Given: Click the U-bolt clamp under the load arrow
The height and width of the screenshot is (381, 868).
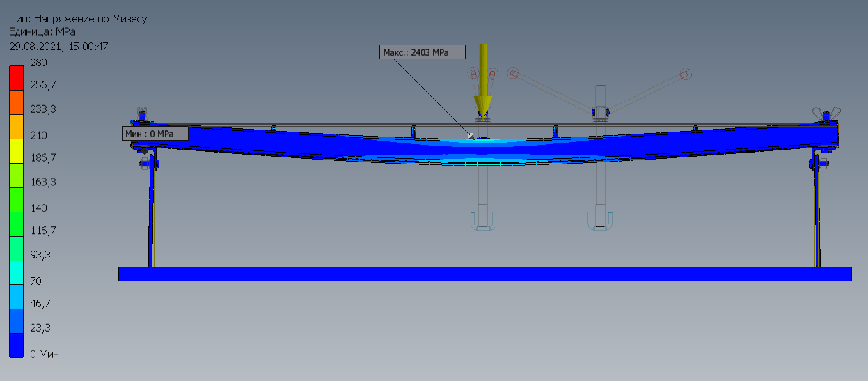Looking at the screenshot, I should (482, 219).
